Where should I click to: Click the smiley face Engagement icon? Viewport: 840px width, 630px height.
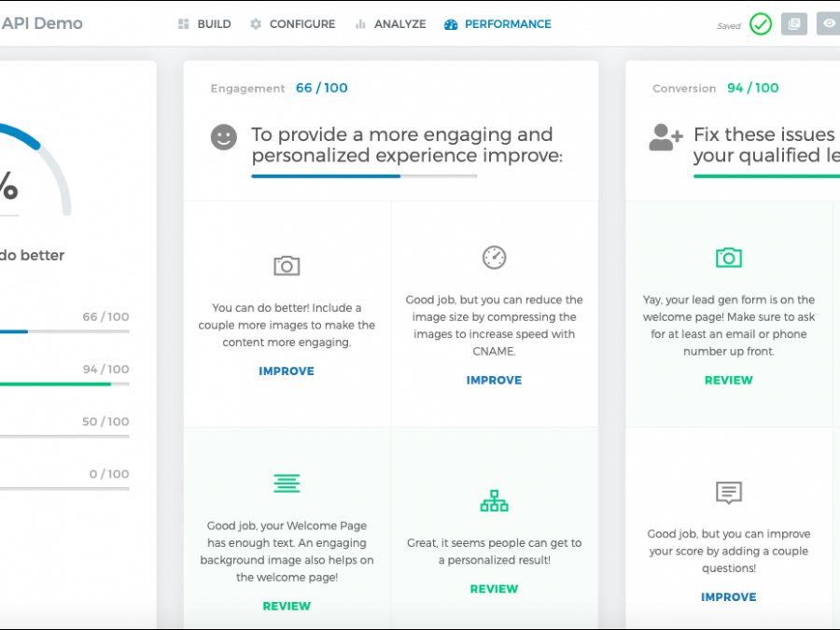click(224, 137)
